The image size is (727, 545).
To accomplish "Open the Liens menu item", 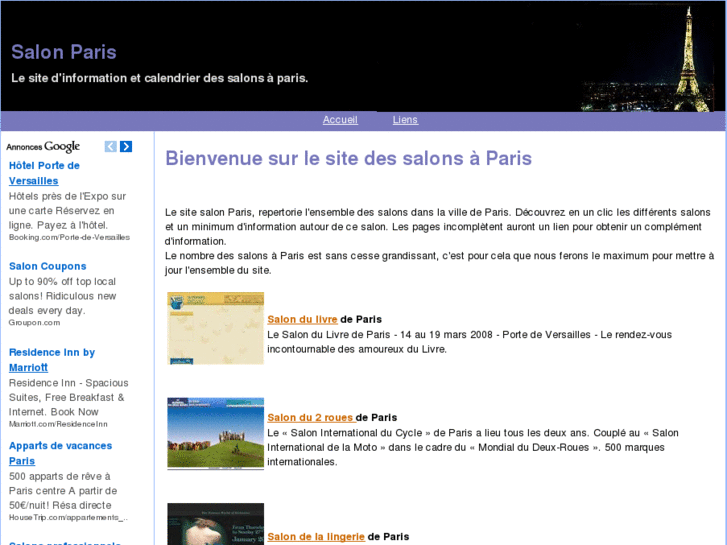I will [x=405, y=120].
